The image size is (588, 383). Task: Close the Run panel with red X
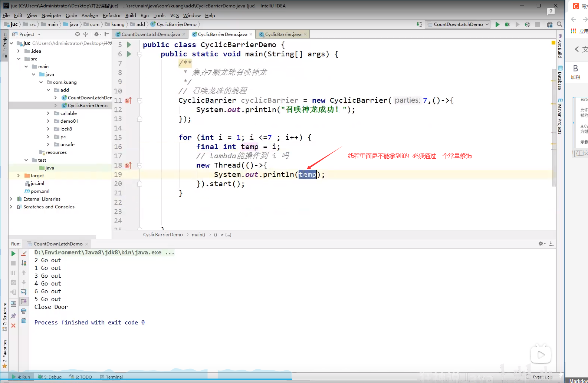(x=13, y=326)
